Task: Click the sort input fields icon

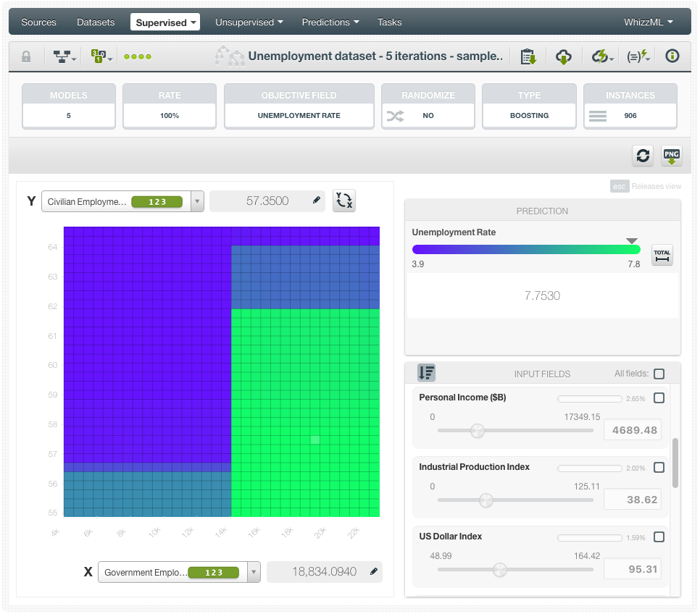Action: (x=426, y=373)
